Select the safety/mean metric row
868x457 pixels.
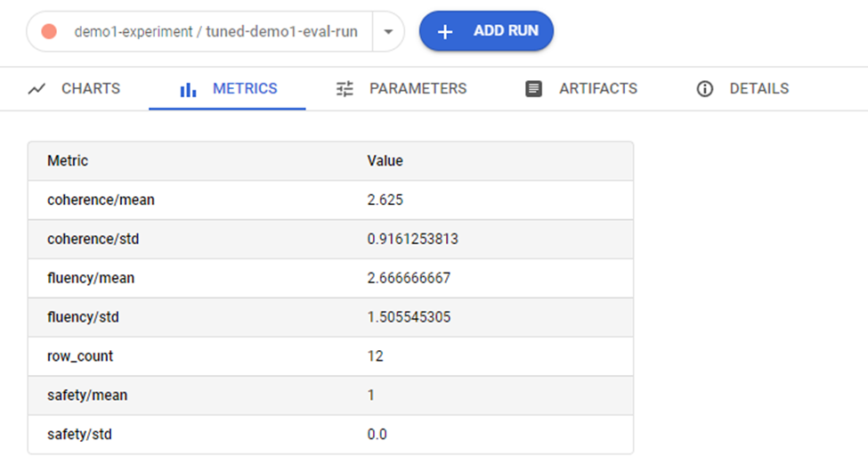tap(330, 396)
